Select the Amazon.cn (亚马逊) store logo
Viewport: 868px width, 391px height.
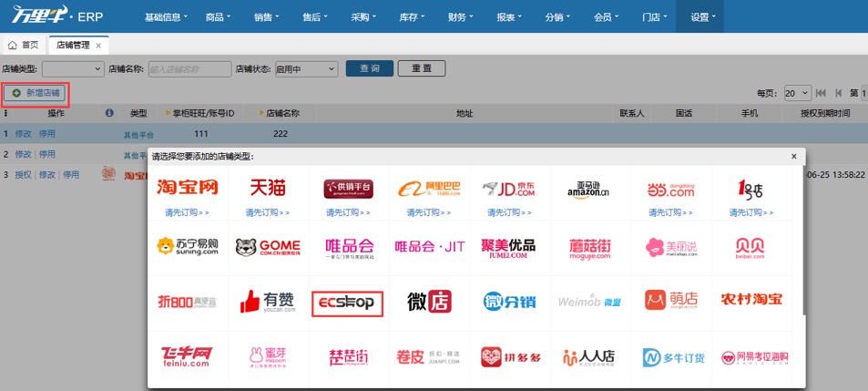[588, 190]
